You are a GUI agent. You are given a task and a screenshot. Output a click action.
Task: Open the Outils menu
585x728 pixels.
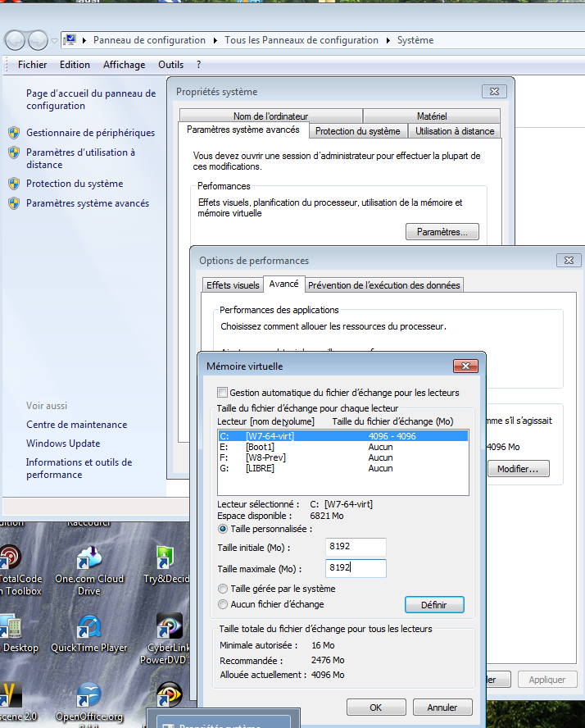[170, 65]
